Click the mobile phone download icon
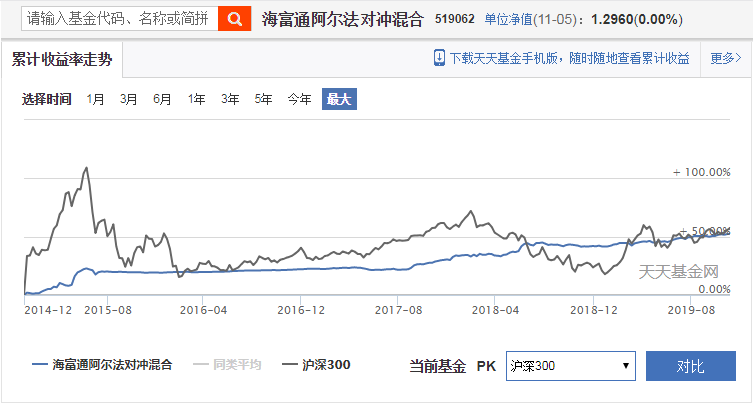 pyautogui.click(x=439, y=58)
